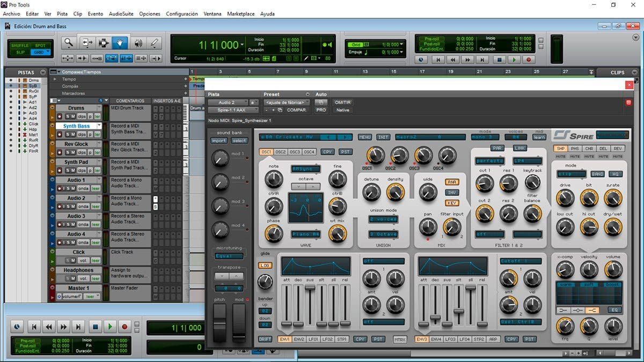Select the Selector waveform tool
Screen dimensions: 644x362
click(104, 43)
